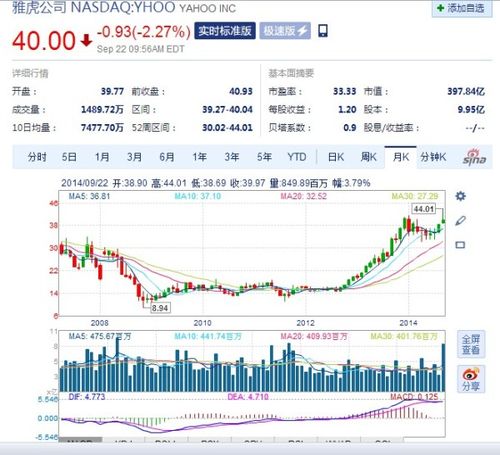Click the tallest latest volume bar
This screenshot has height=455, width=500.
coord(443,368)
